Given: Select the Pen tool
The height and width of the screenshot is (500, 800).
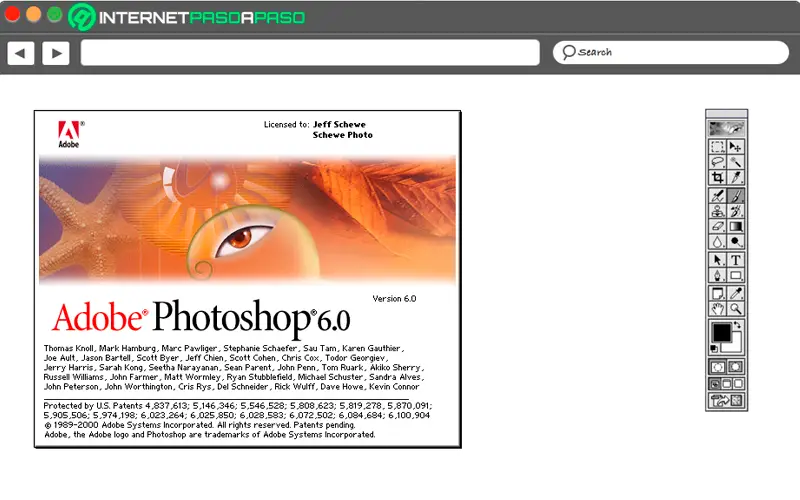Looking at the screenshot, I should (x=717, y=276).
